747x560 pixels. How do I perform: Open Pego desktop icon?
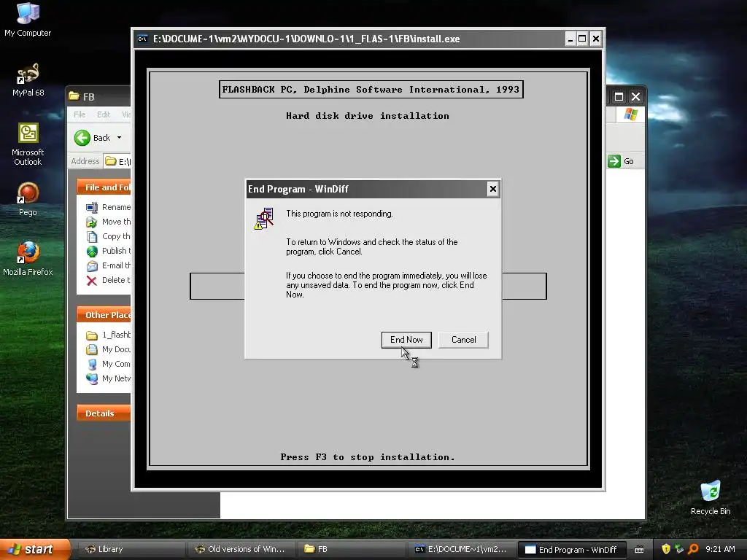point(28,199)
